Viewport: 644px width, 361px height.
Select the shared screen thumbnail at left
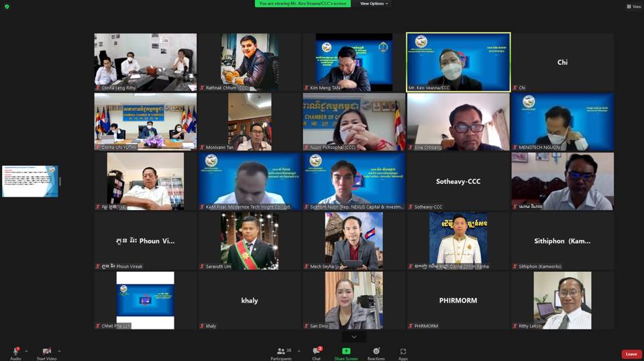point(30,181)
